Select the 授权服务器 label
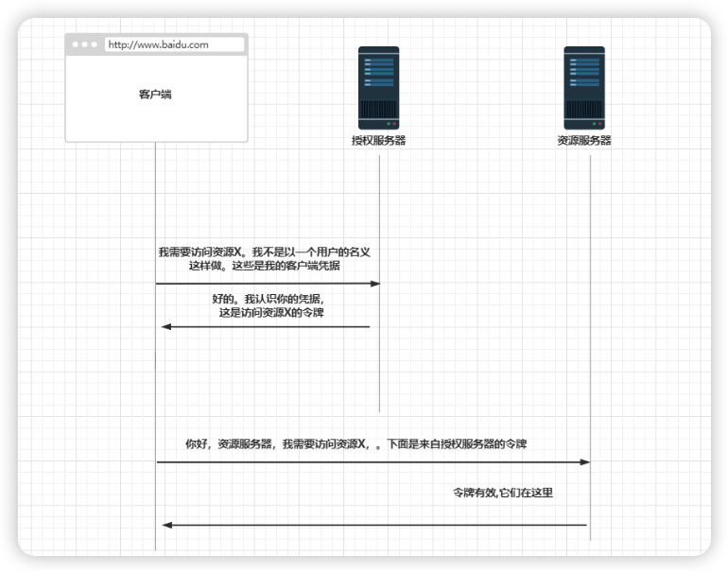Screen dimensions: 728x573 click(378, 140)
